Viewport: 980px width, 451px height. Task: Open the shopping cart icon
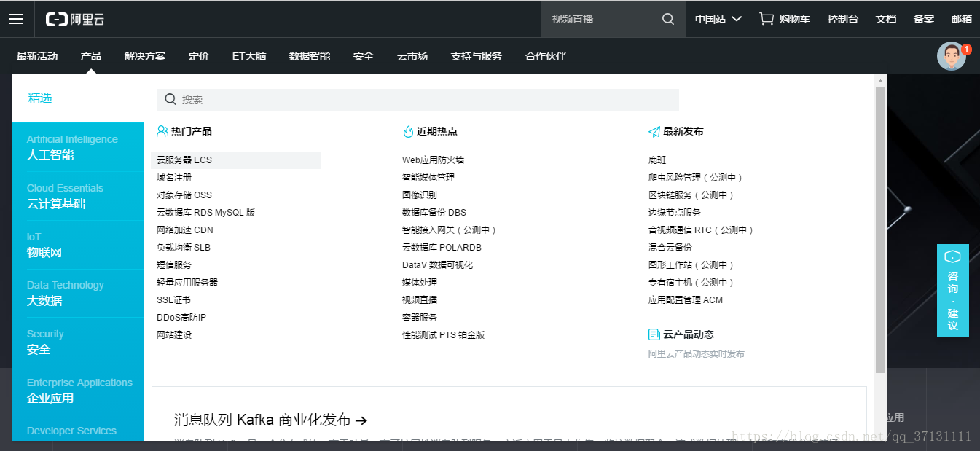tap(767, 19)
